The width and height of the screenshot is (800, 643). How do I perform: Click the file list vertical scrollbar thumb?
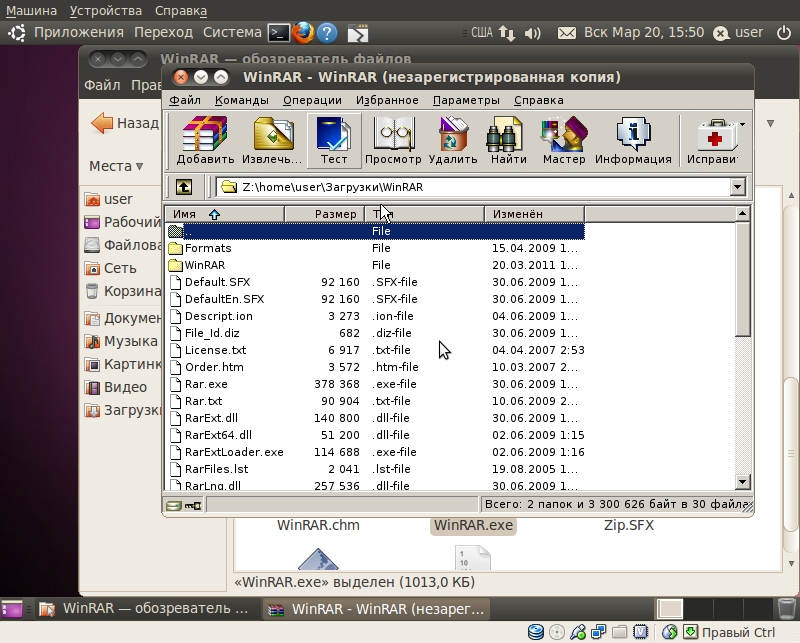(743, 279)
